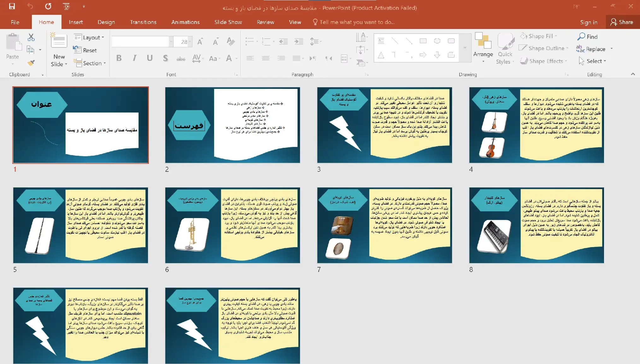Select slide 6 thumbnail with trumpet

[232, 225]
